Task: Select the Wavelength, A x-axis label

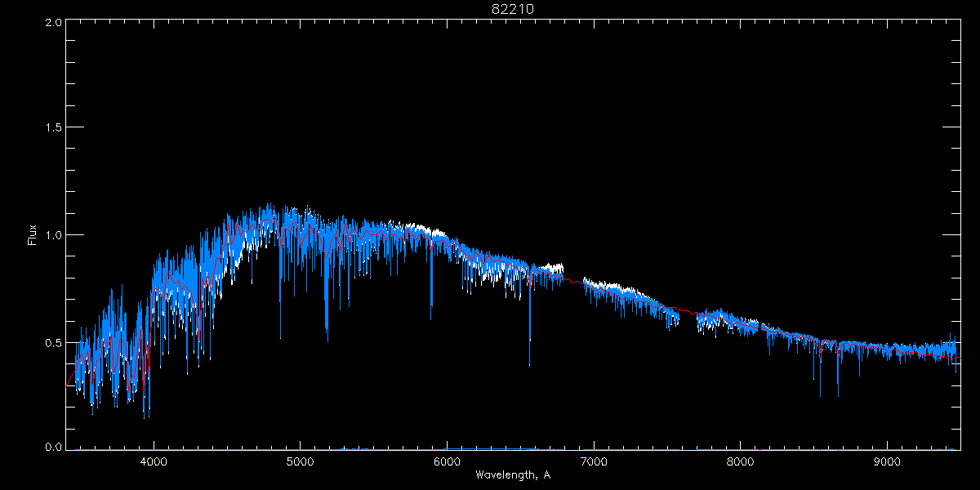Action: point(513,474)
